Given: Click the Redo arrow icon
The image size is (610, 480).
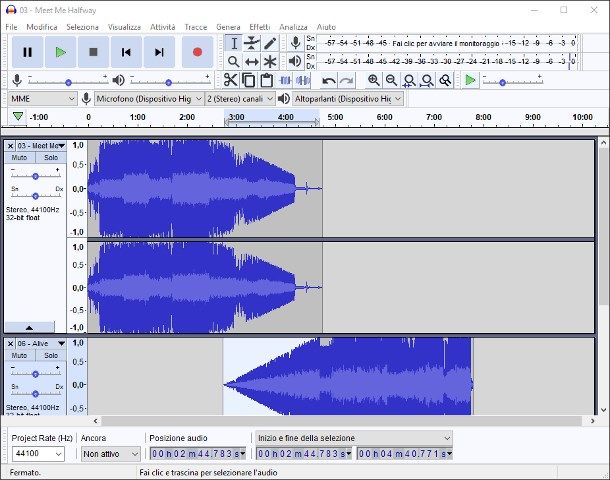Looking at the screenshot, I should [346, 81].
